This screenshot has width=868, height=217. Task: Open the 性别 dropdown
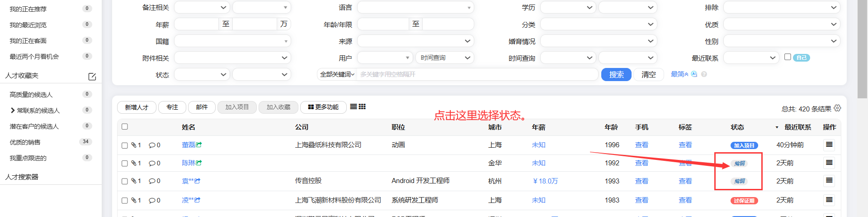pos(782,41)
